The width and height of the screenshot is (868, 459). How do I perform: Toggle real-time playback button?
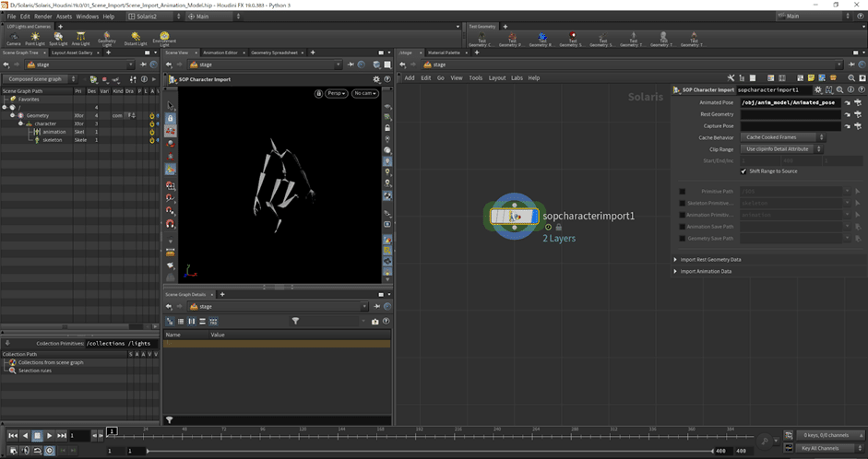[50, 451]
